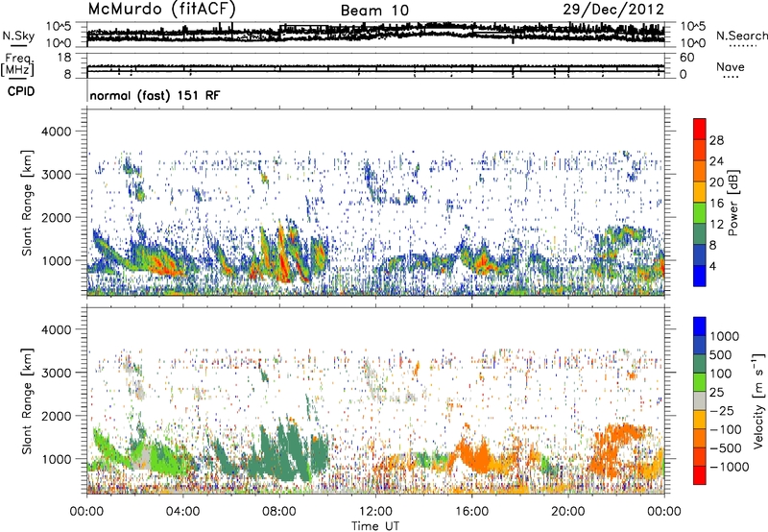
Task: Click the 'N.Sky' legend label
Action: (x=18, y=36)
